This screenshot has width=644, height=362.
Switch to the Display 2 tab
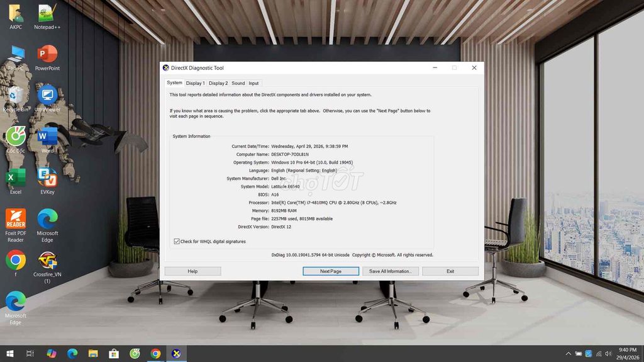coord(218,83)
